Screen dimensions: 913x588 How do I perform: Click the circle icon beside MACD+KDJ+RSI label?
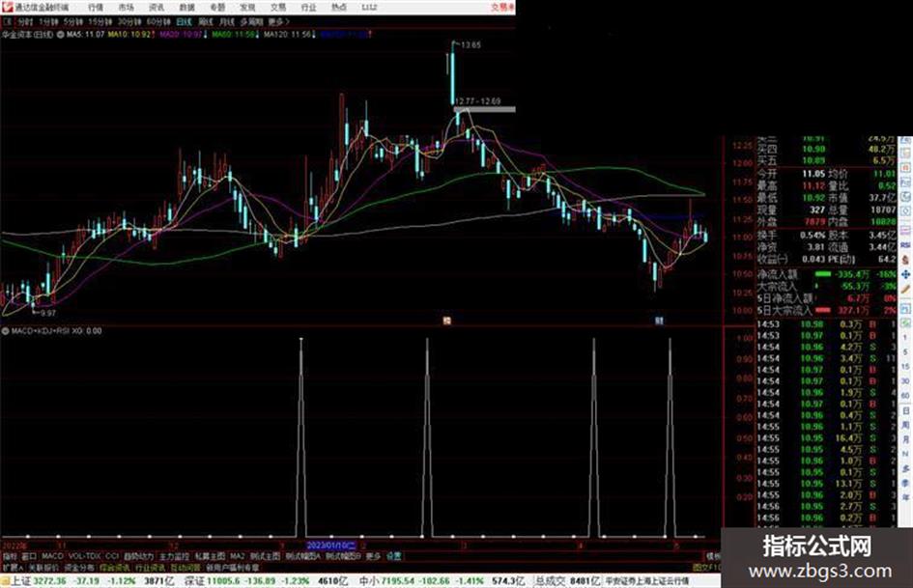click(x=5, y=330)
